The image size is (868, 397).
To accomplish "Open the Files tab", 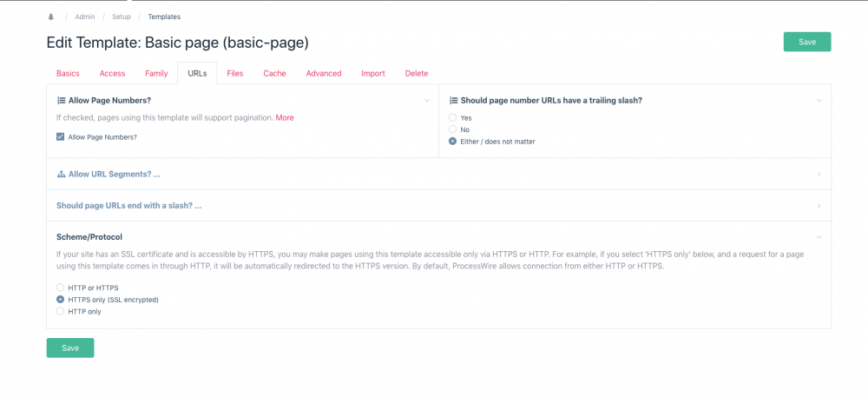I will (235, 73).
